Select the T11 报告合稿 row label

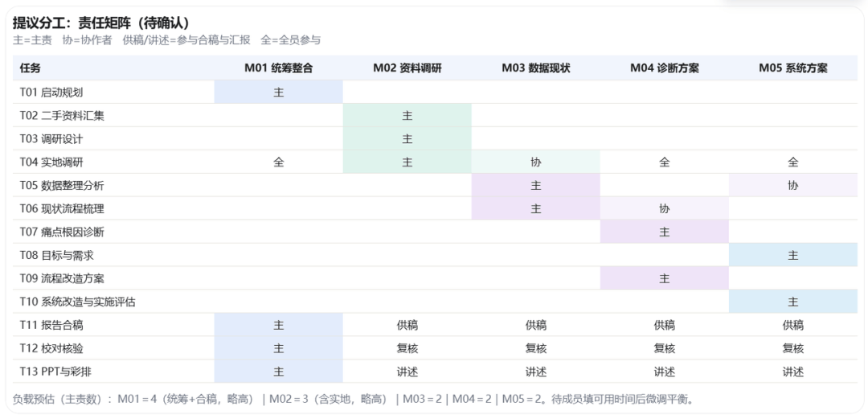[51, 326]
